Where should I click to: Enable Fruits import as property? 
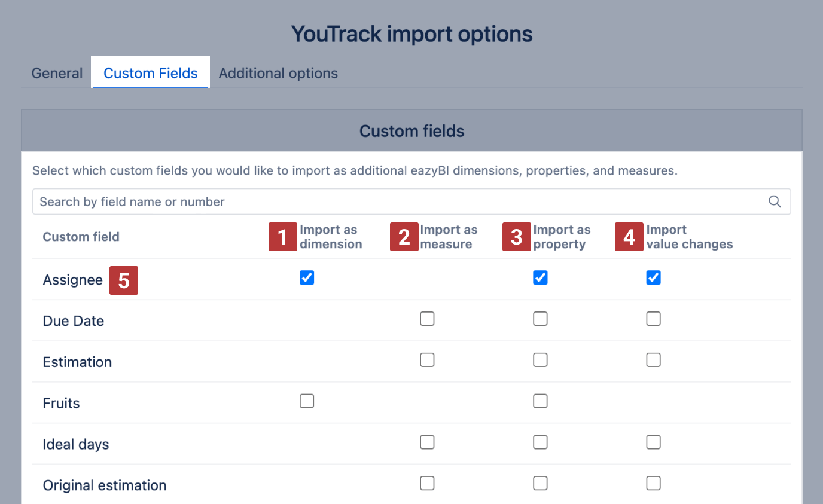click(540, 401)
